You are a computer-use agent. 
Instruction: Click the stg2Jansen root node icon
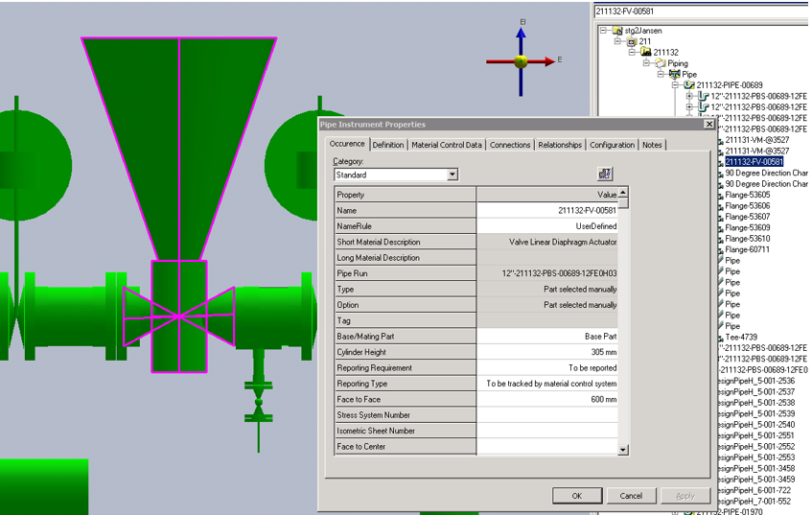(x=616, y=31)
